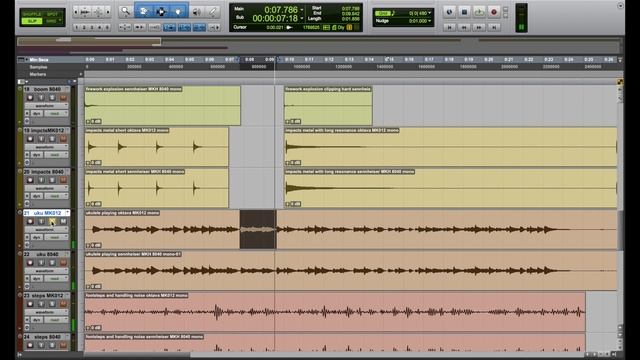
Task: Click the Play transport button
Action: tap(479, 12)
